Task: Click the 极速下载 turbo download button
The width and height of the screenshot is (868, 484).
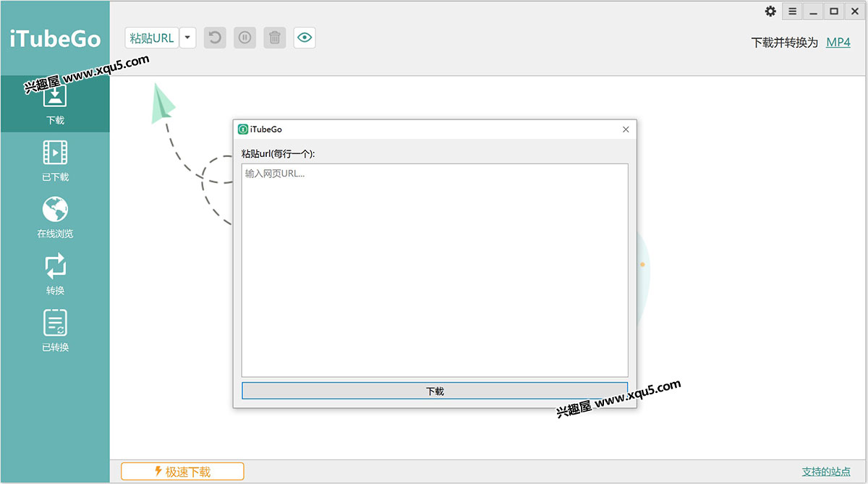Action: pyautogui.click(x=182, y=472)
